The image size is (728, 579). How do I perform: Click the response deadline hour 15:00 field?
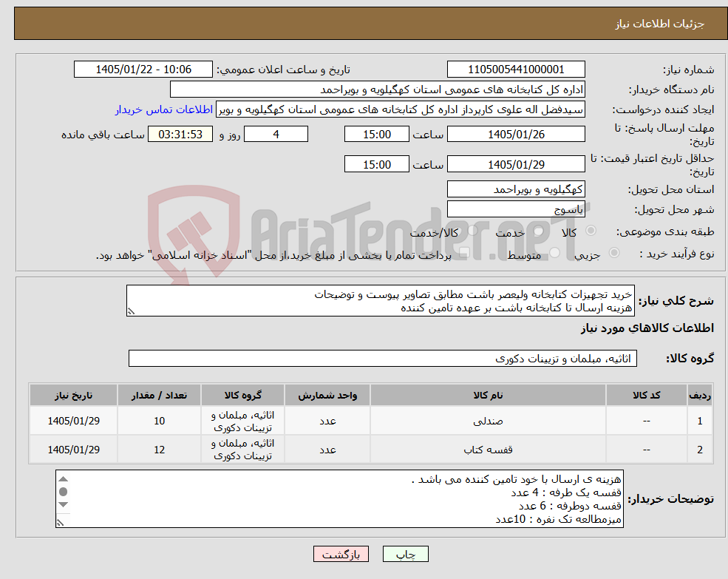[376, 135]
